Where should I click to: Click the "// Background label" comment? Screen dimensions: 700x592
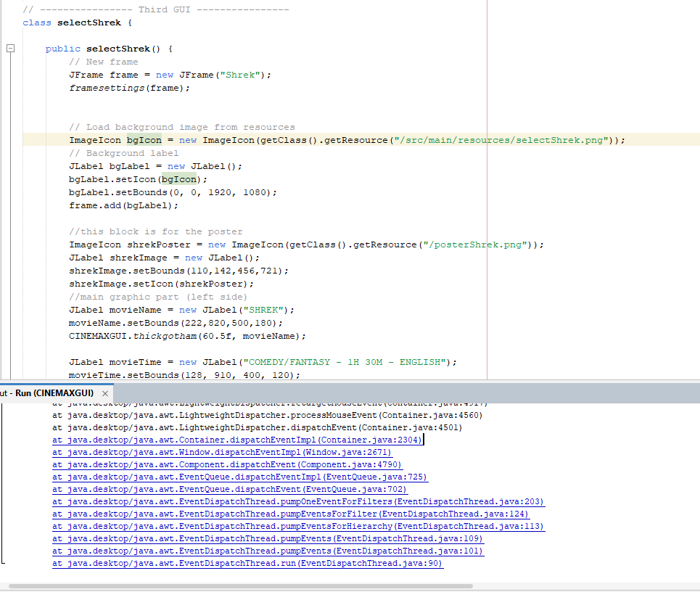[123, 153]
